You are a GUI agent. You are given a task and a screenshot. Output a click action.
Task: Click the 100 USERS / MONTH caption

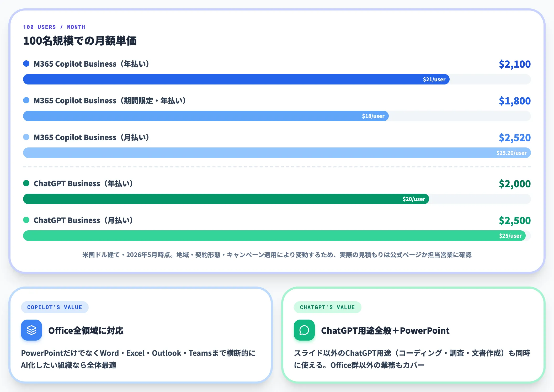click(54, 27)
